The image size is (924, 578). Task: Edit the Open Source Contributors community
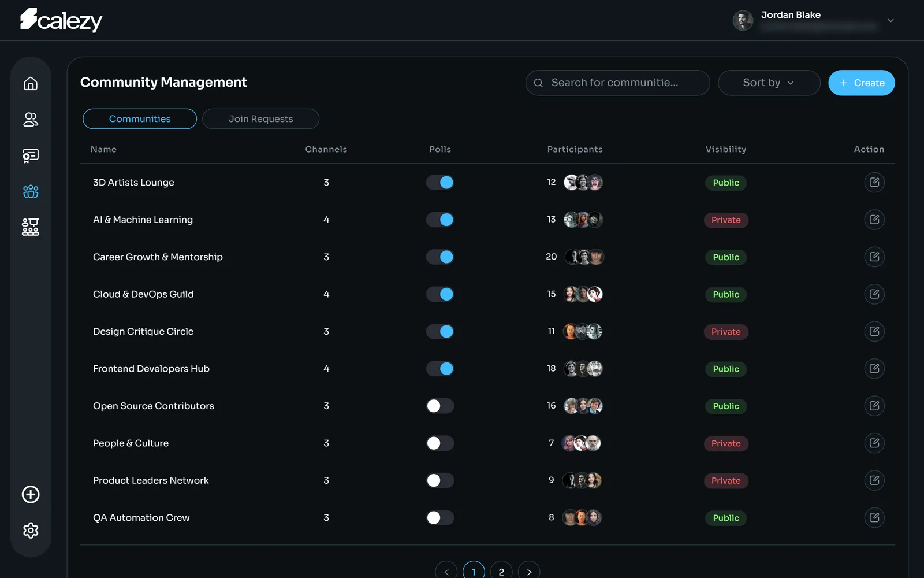[x=874, y=406]
